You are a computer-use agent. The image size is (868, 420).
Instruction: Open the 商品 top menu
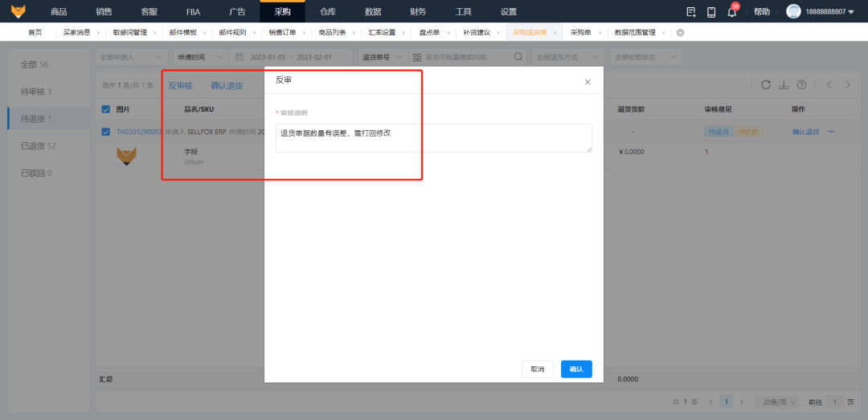pos(59,11)
